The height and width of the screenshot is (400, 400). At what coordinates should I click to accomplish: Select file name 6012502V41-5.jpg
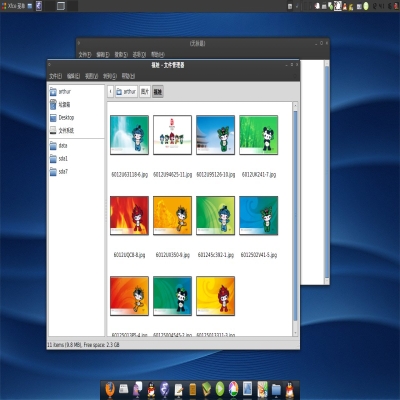pyautogui.click(x=259, y=255)
